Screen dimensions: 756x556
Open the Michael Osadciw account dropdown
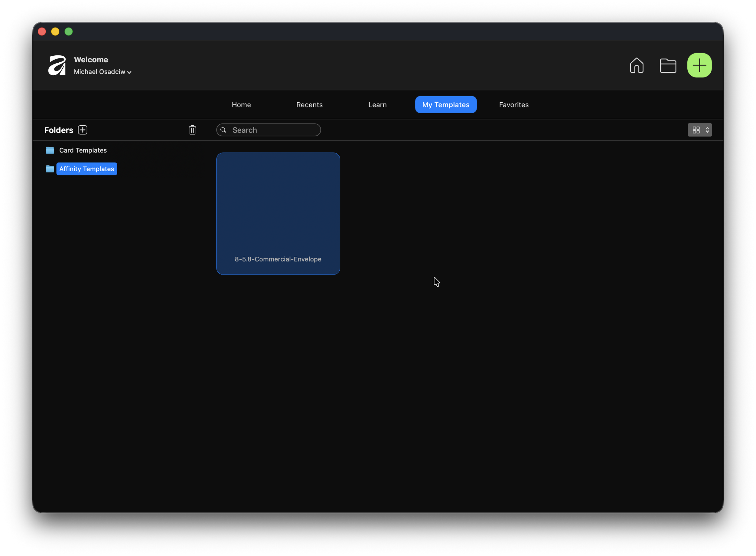[x=103, y=72]
